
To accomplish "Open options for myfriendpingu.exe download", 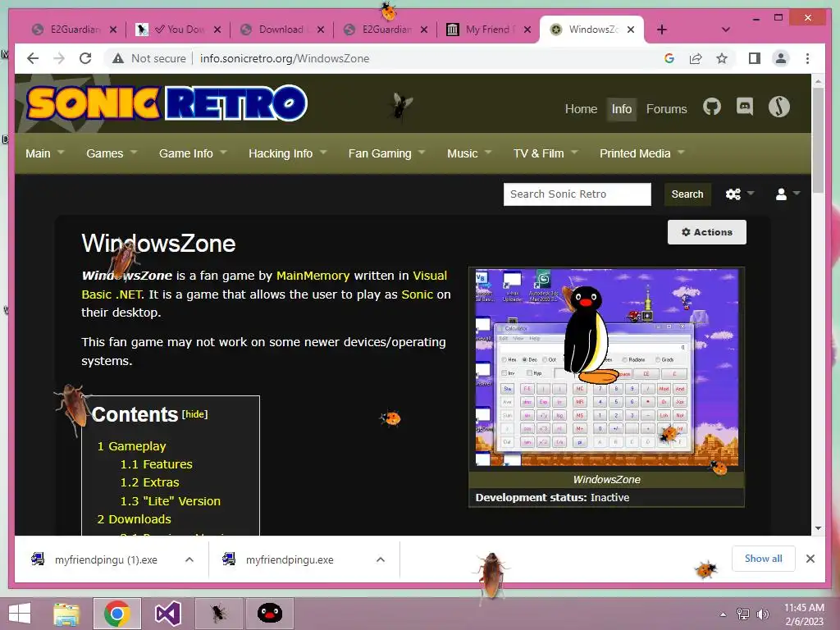I will (381, 559).
